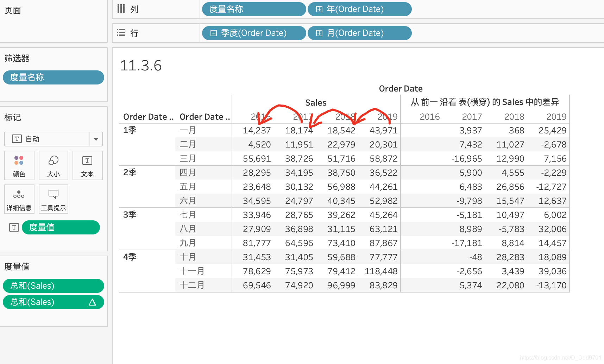Click the 九月 row label

point(188,243)
